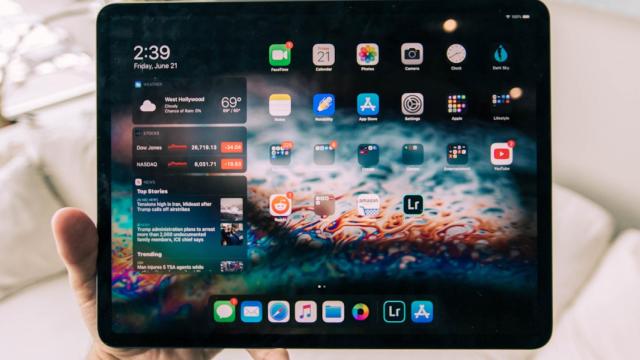Tap the 69° temperature reading

231,102
